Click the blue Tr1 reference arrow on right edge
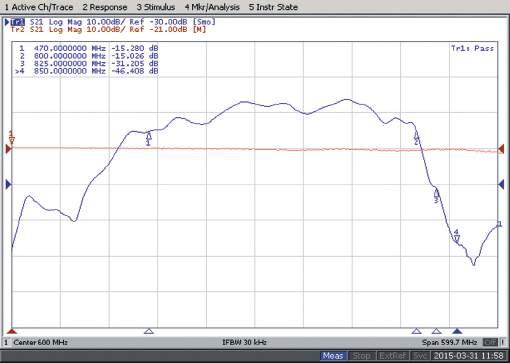Screen dimensions: 510x363 tap(501, 184)
